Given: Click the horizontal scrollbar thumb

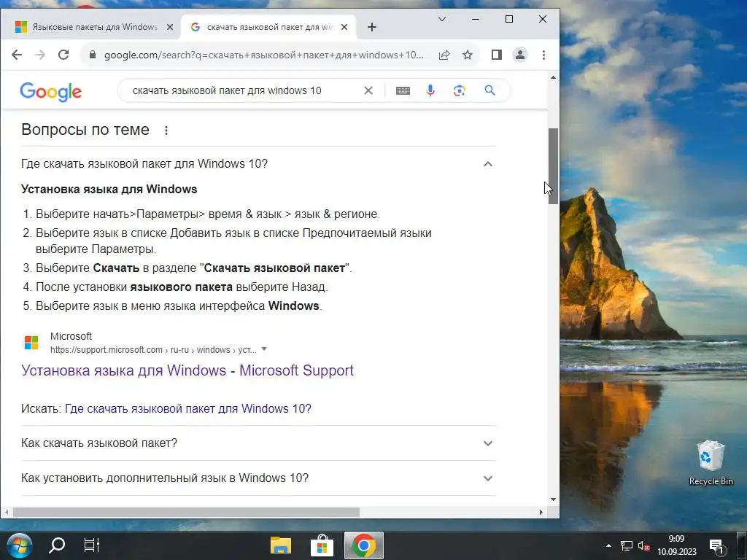Looking at the screenshot, I should [x=186, y=513].
